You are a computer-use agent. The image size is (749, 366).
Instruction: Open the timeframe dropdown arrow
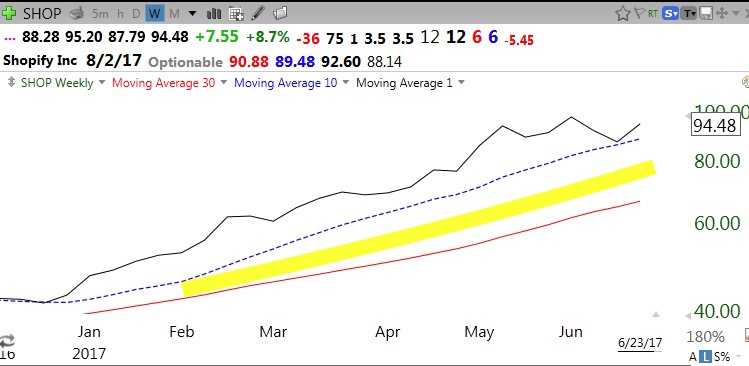tap(192, 13)
